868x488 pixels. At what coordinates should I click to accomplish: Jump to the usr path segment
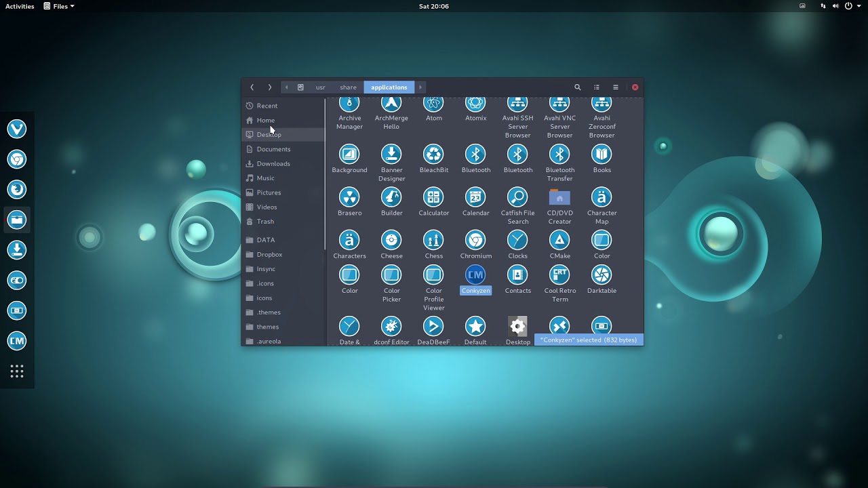(321, 87)
